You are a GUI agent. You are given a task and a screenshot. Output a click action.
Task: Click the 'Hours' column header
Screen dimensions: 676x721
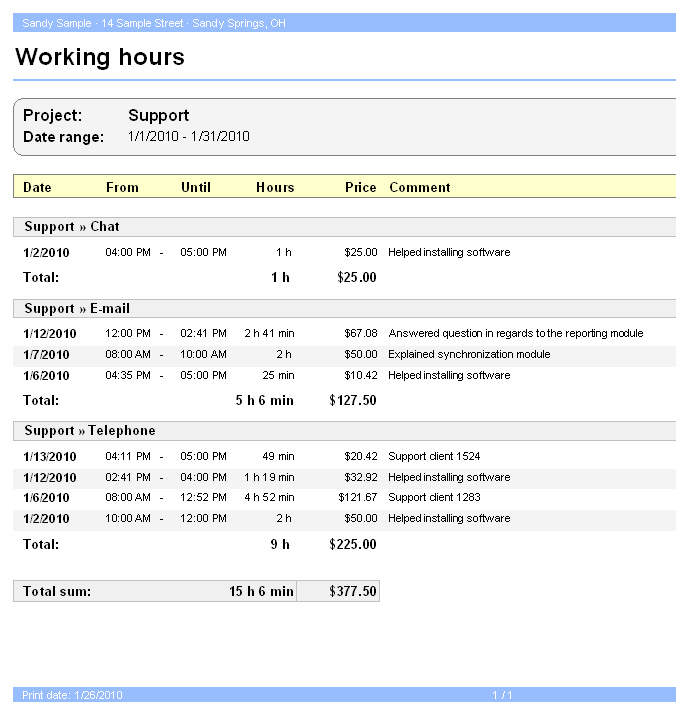click(275, 187)
